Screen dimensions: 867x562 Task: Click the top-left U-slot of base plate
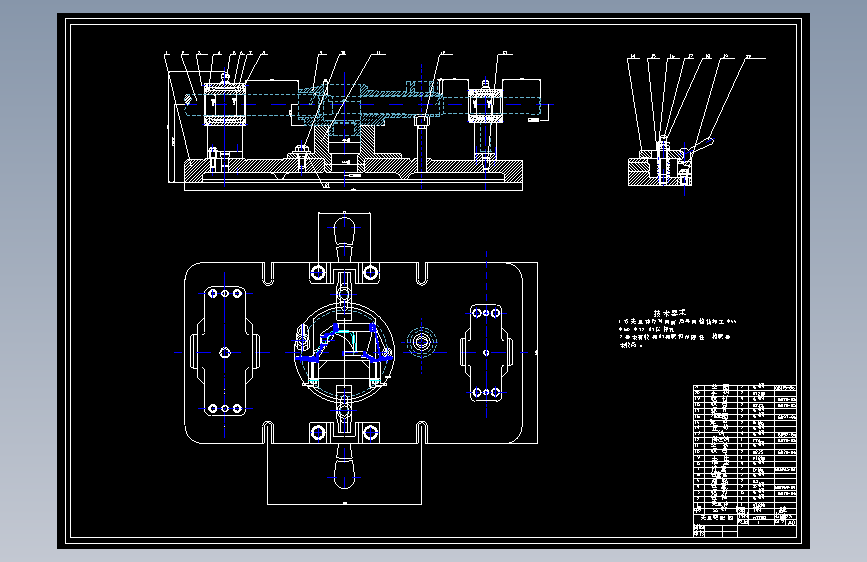(268, 274)
